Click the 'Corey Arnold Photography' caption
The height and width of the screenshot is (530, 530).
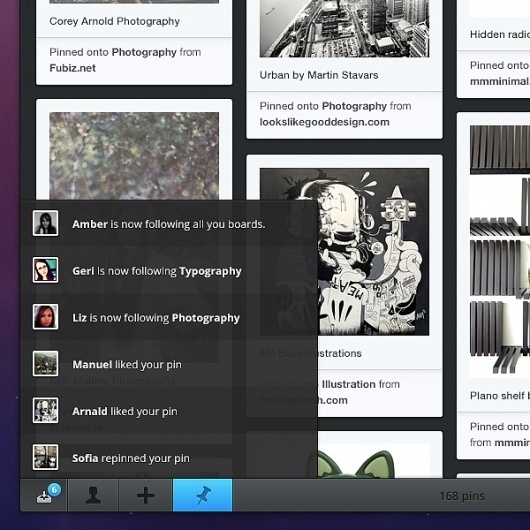[115, 21]
